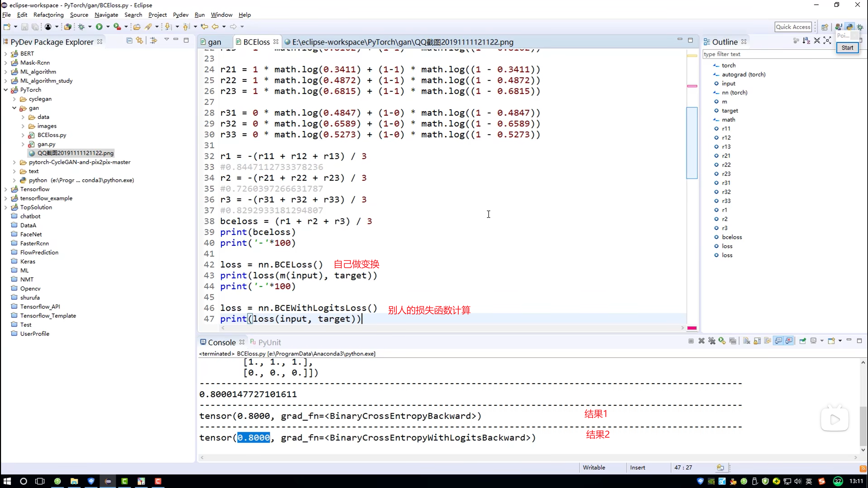This screenshot has height=488, width=868.
Task: Select target in the Outline view
Action: 730,110
